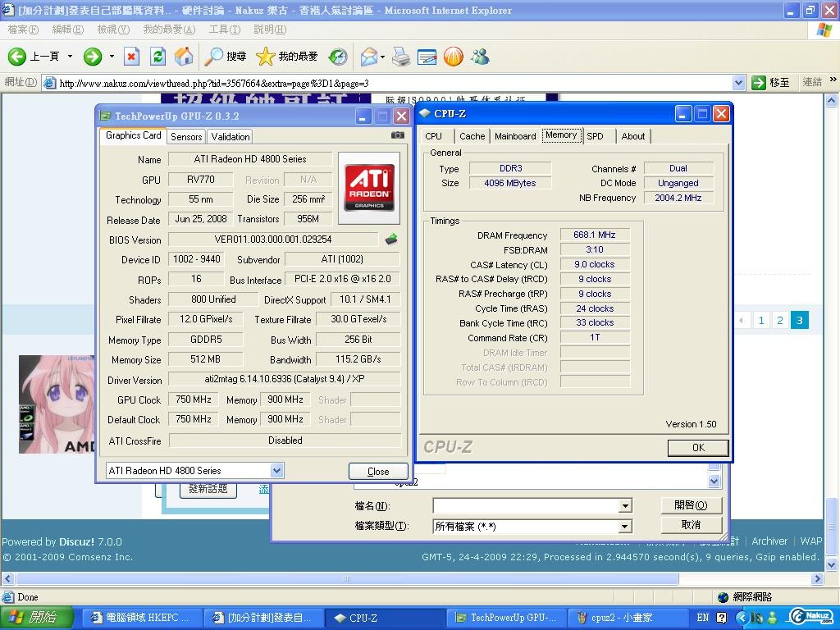
Task: Click the GPU-Z screenshot camera icon
Action: pyautogui.click(x=398, y=135)
